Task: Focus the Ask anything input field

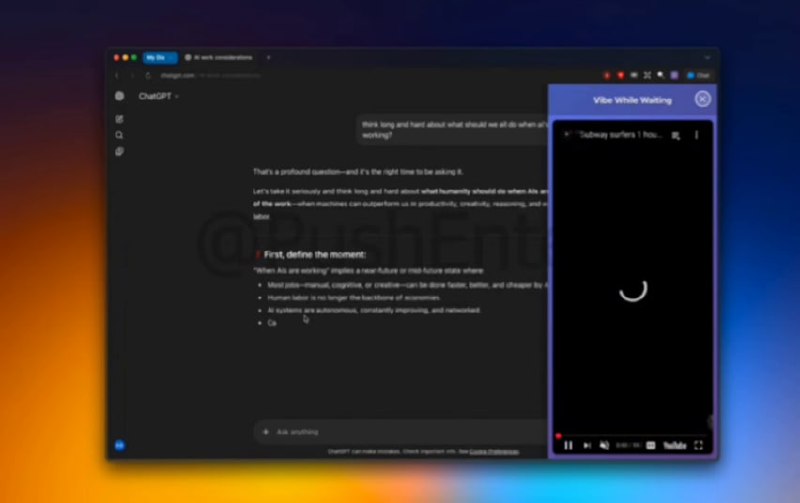Action: [x=400, y=432]
